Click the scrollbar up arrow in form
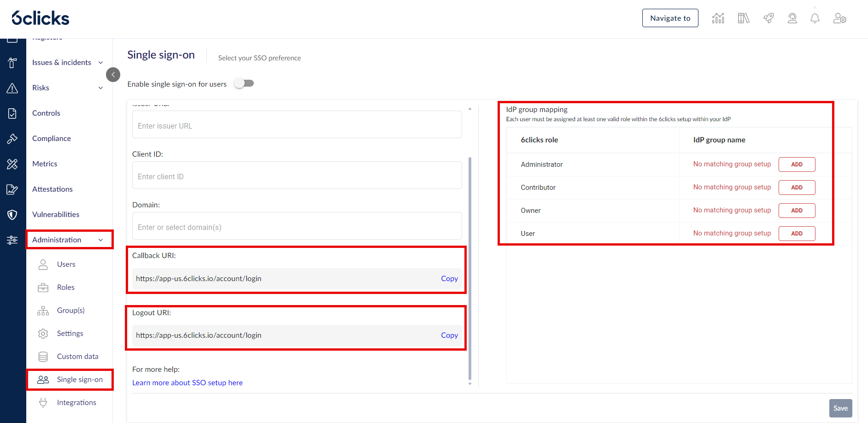This screenshot has width=868, height=423. [470, 109]
